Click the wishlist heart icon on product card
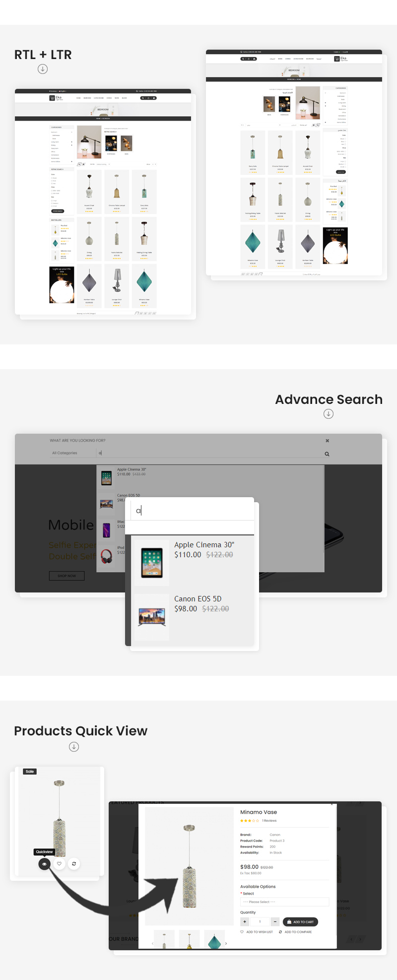This screenshot has width=397, height=980. 59,864
